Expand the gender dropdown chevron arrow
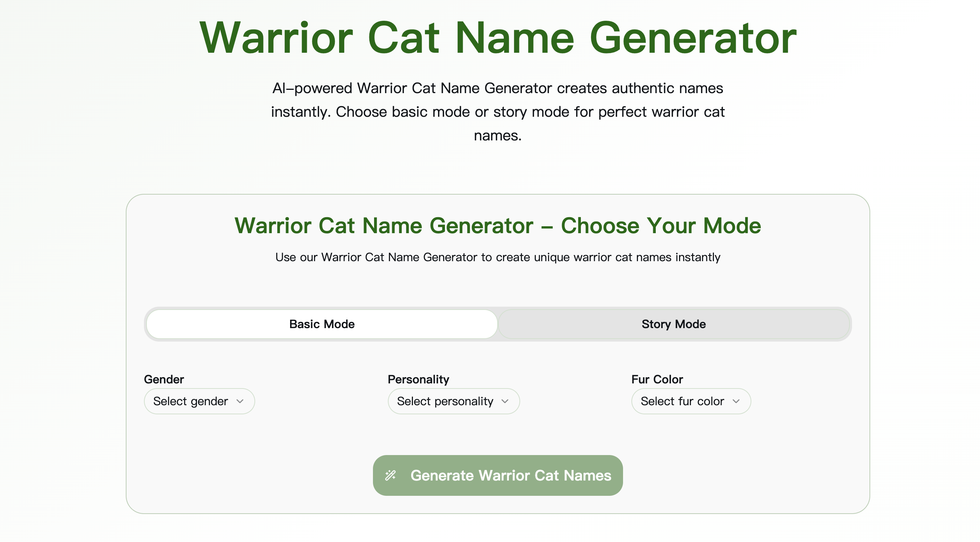This screenshot has height=542, width=980. [x=240, y=402]
